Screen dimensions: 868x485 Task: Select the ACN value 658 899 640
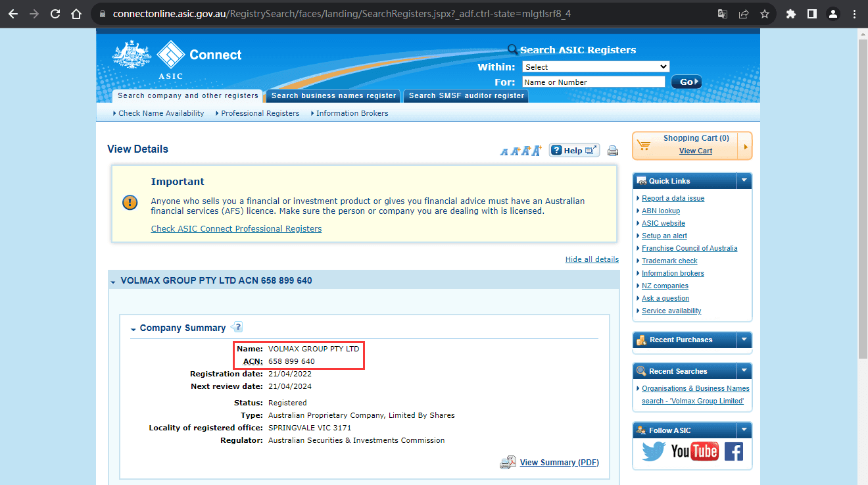(x=291, y=362)
